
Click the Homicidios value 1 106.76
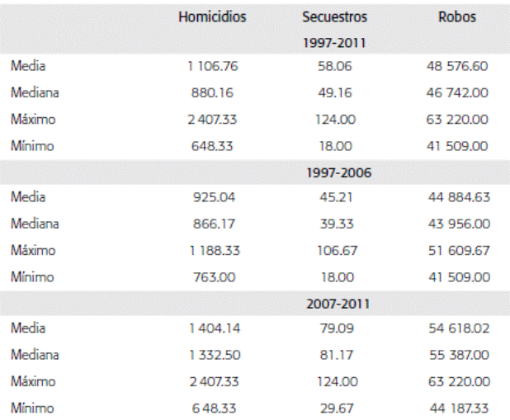[x=212, y=67]
